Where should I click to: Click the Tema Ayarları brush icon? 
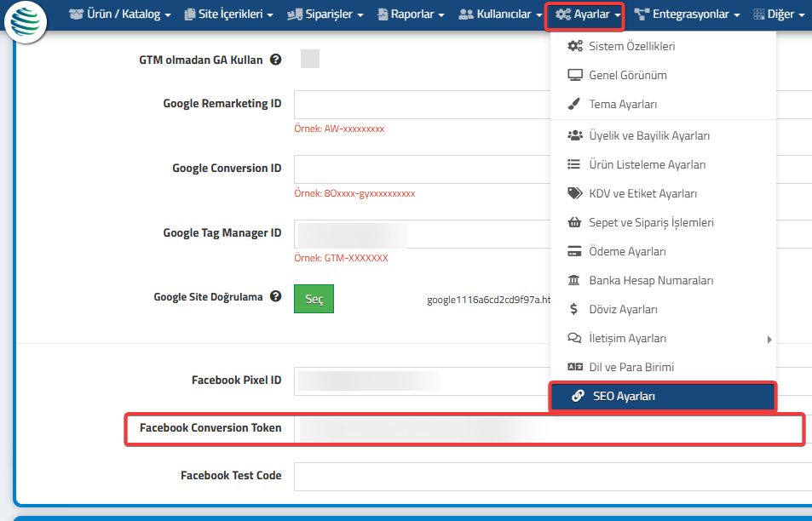tap(574, 104)
